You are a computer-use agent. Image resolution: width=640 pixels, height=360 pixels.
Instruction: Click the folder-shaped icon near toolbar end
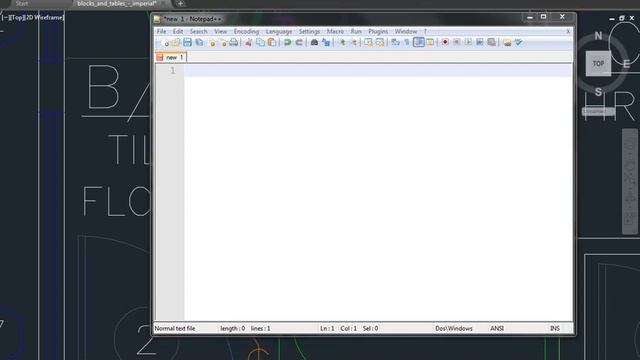[x=507, y=42]
